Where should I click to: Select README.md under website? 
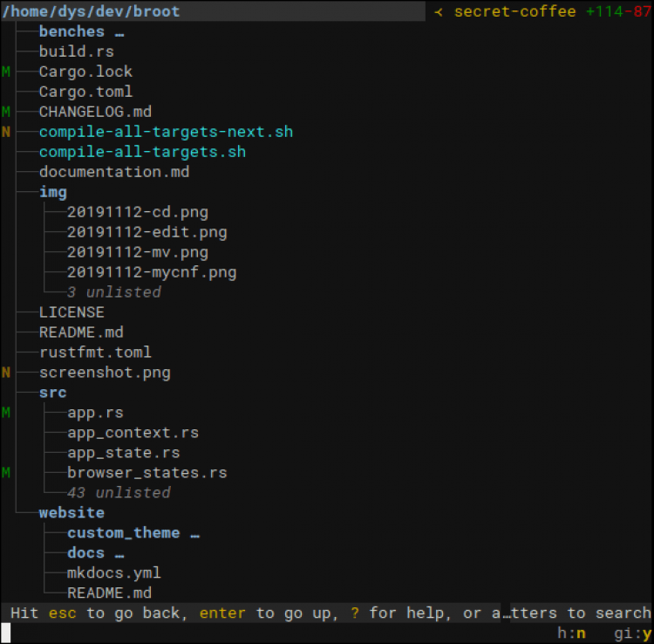click(110, 593)
